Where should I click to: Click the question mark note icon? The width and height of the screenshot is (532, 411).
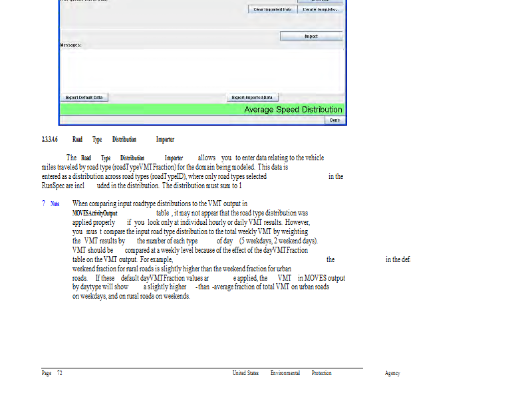pos(43,204)
